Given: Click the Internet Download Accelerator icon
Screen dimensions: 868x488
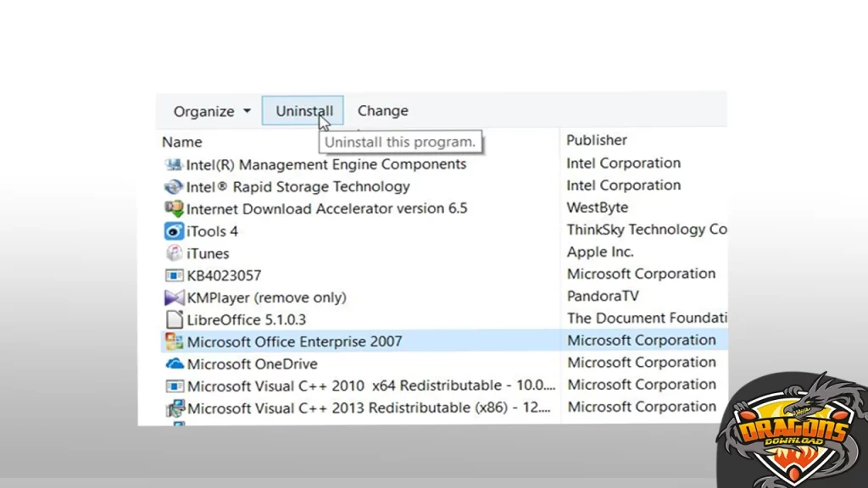Looking at the screenshot, I should coord(173,208).
